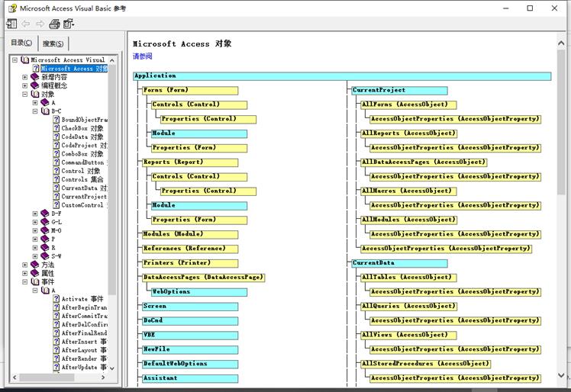Open the AfterDelConfirm topic
This screenshot has width=571, height=392.
pos(84,325)
